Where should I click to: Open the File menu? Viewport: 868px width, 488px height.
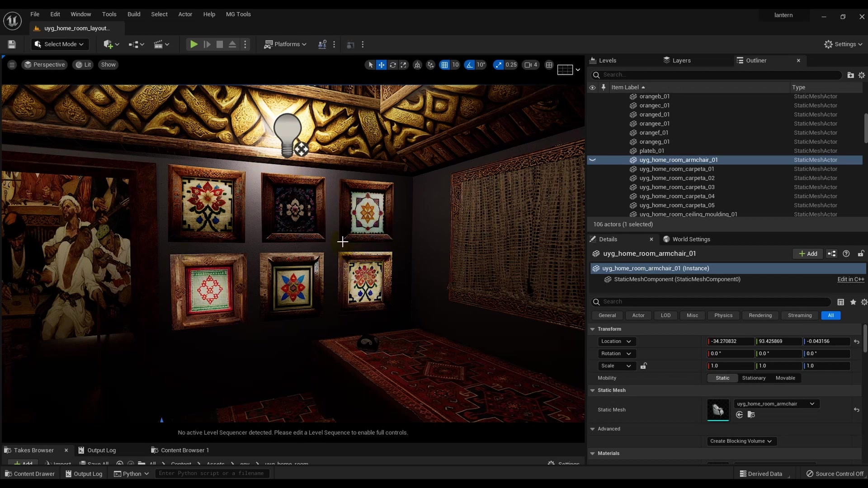click(x=35, y=14)
